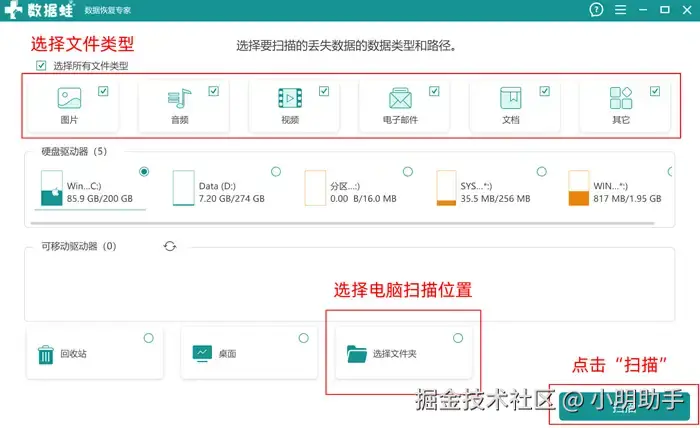Click the 文档 document file type icon
The width and height of the screenshot is (700, 428).
pyautogui.click(x=510, y=98)
